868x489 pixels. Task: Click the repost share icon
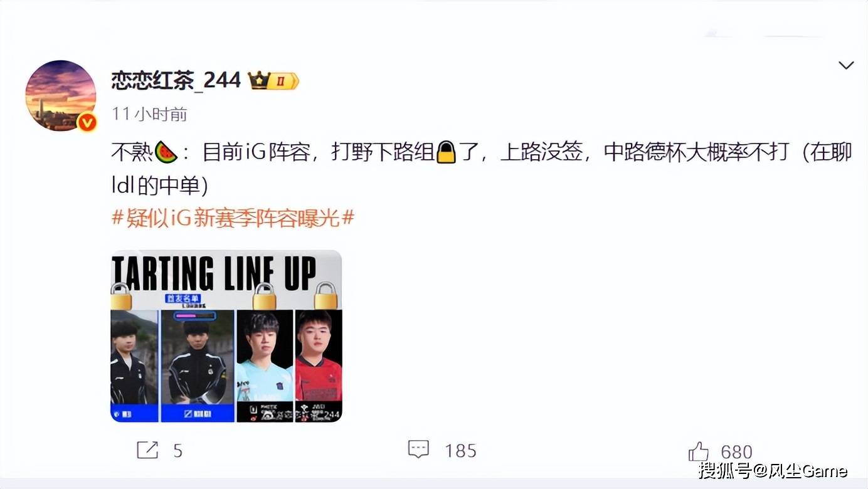[x=147, y=450]
